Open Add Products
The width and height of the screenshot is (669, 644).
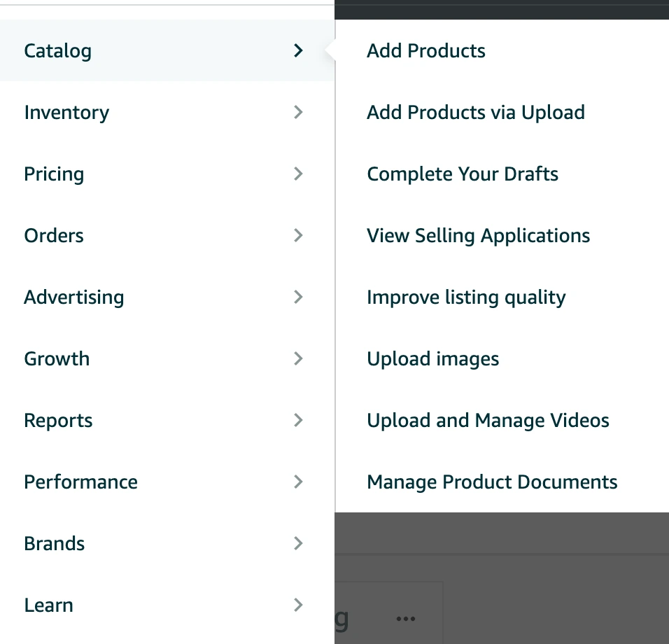pos(425,50)
